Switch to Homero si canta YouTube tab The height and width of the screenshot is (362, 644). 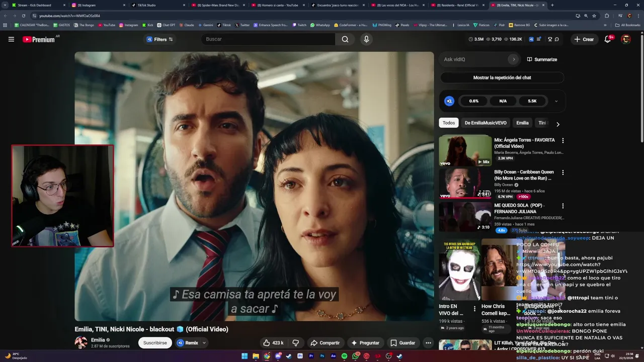click(x=277, y=5)
